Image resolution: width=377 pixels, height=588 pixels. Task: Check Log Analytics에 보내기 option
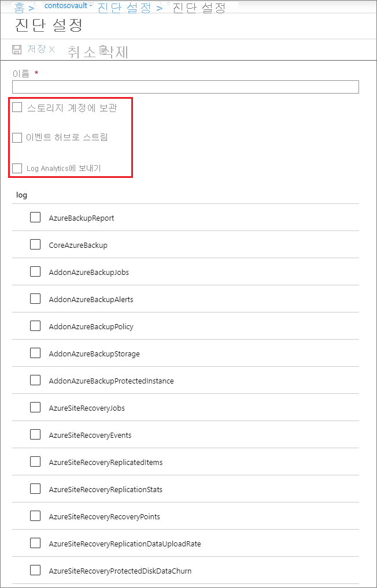[x=17, y=168]
